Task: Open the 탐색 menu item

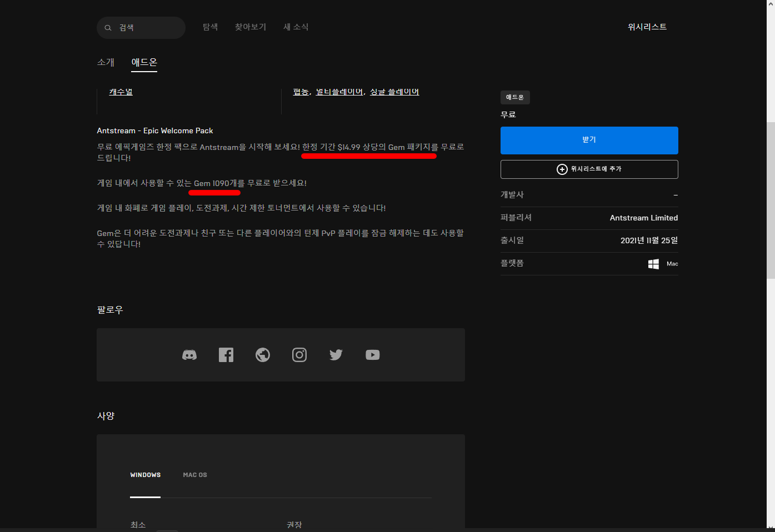Action: click(x=211, y=27)
